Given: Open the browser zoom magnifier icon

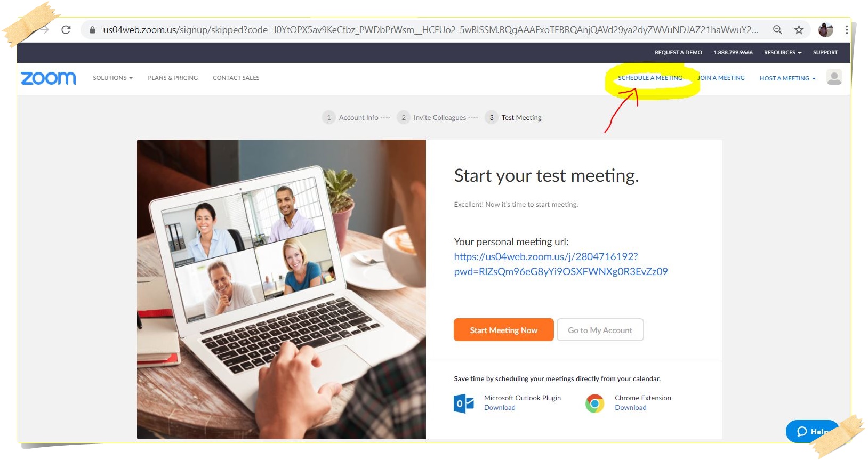Looking at the screenshot, I should [x=777, y=30].
